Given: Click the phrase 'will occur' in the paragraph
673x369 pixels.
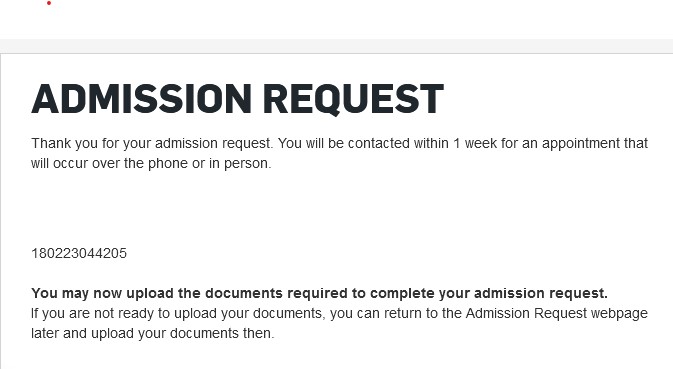Looking at the screenshot, I should click(x=59, y=163).
